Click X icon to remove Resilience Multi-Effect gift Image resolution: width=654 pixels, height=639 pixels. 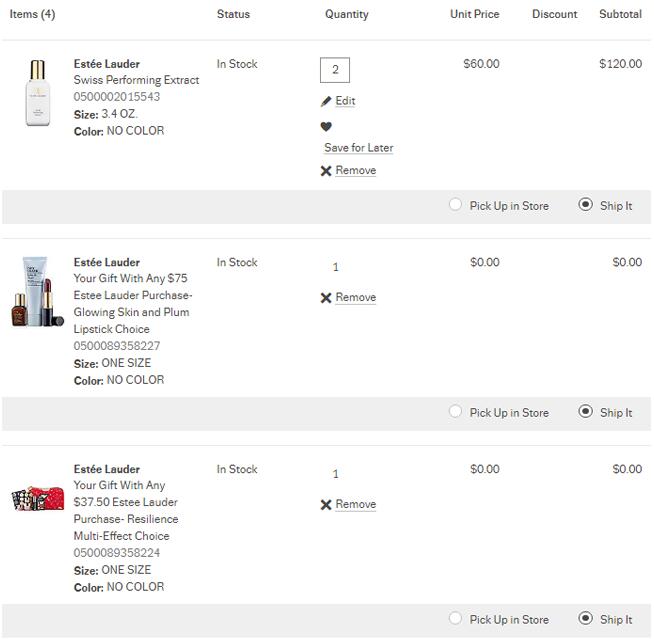click(326, 505)
